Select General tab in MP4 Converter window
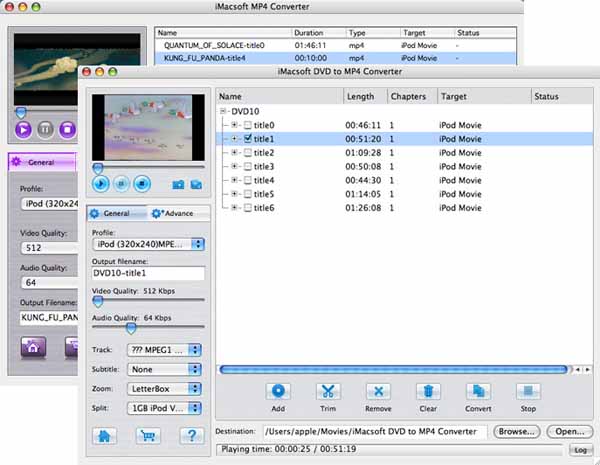600x465 pixels. [42, 162]
